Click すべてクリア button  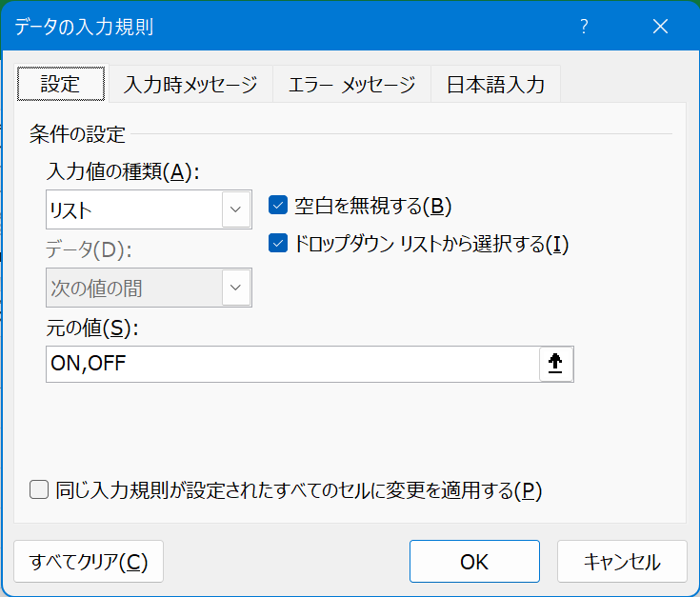click(x=89, y=561)
